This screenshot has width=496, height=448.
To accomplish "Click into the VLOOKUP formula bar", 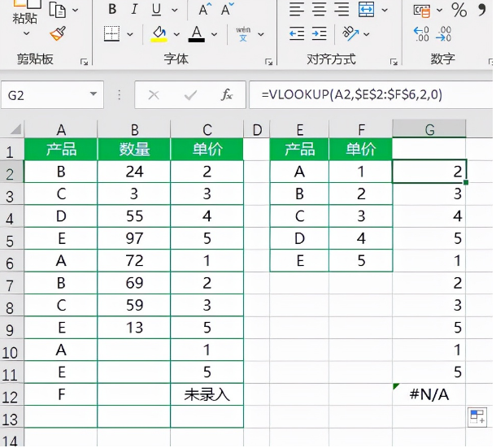I will (x=371, y=95).
